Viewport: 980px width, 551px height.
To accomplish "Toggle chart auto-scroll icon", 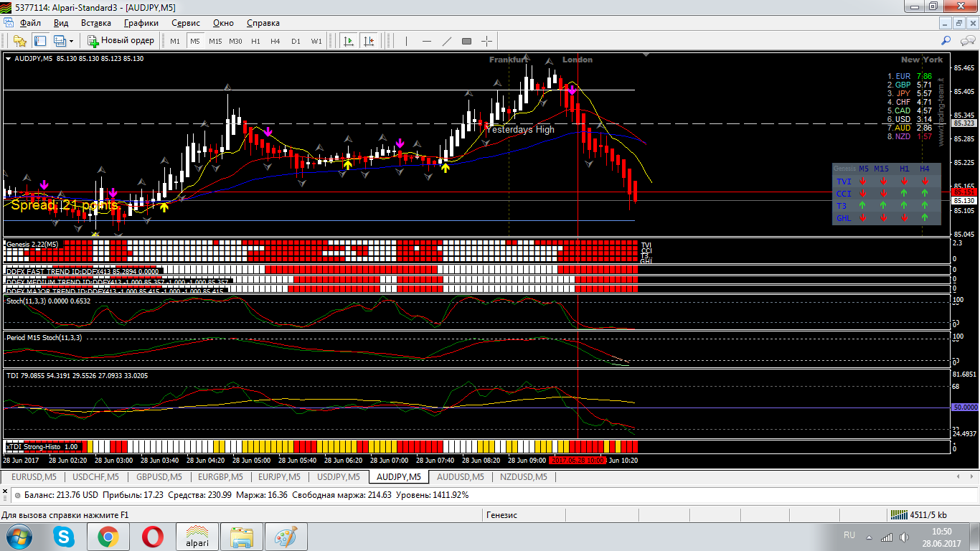I will point(349,41).
